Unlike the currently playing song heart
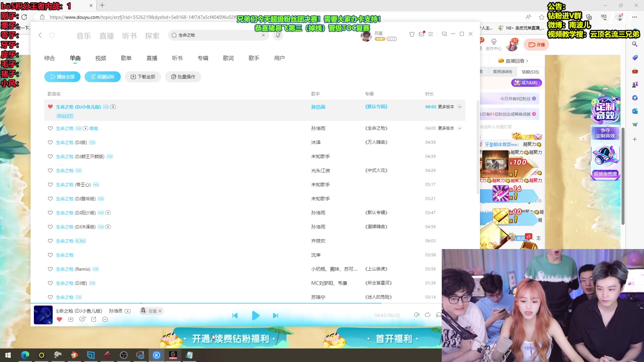644x362 pixels. (59, 319)
